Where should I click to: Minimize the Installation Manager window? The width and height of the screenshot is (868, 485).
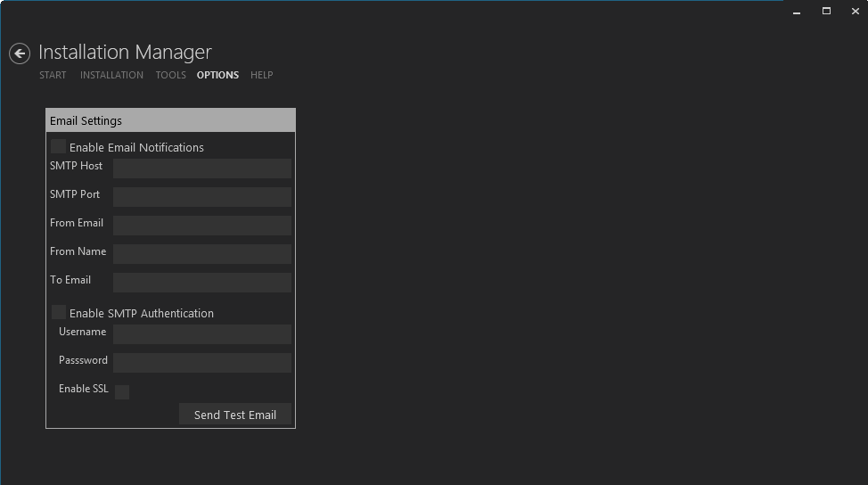tap(797, 12)
